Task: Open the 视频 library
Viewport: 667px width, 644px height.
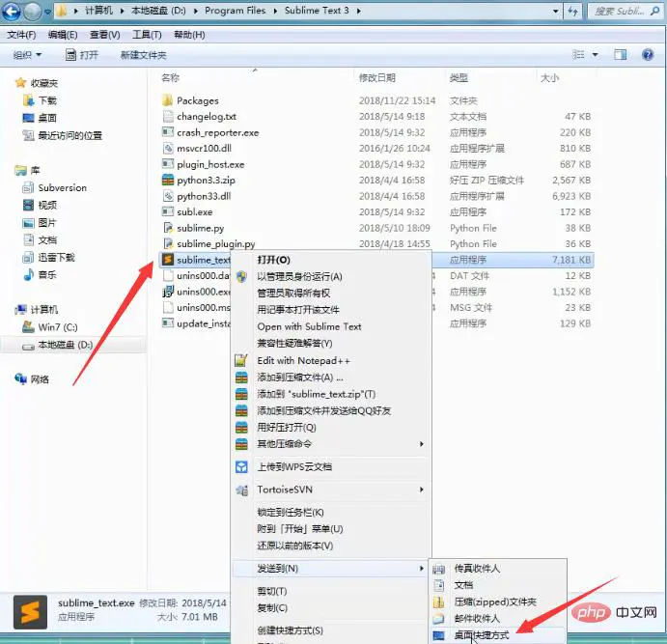Action: (40, 205)
